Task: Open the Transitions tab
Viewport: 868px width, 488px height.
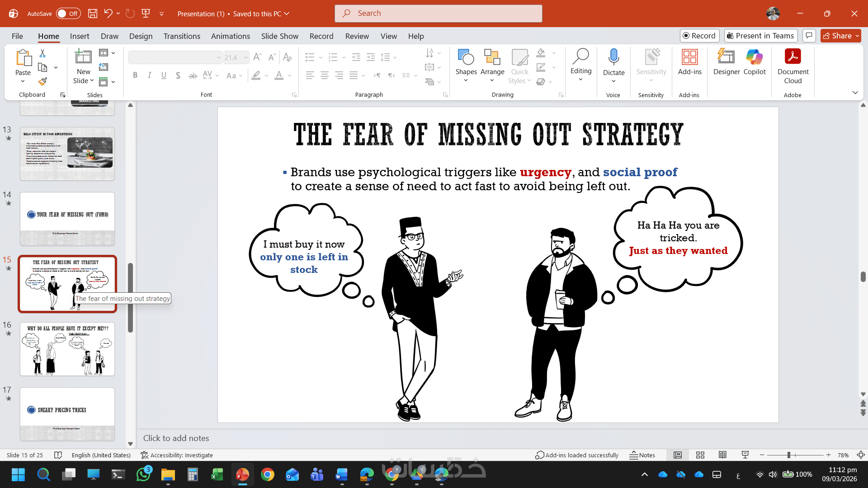Action: pyautogui.click(x=182, y=36)
